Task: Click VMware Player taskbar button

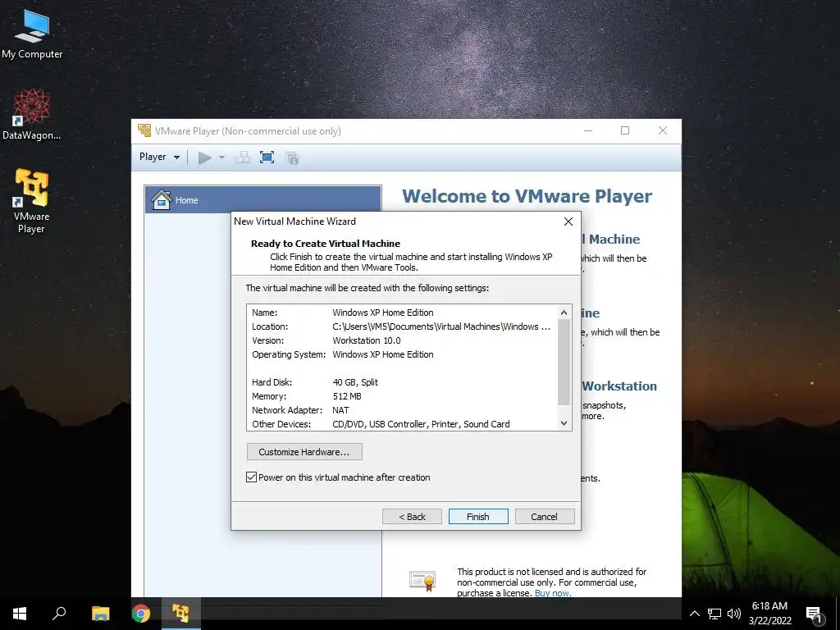Action: (x=180, y=614)
